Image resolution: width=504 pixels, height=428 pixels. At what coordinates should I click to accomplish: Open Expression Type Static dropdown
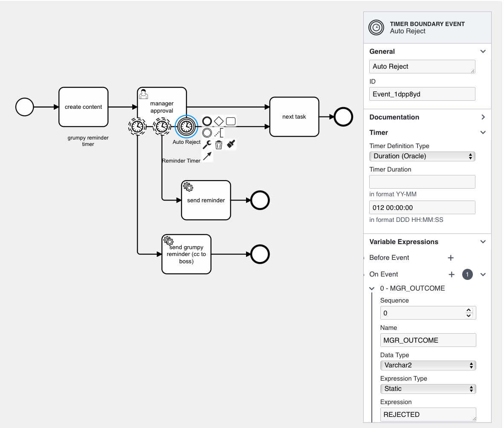(x=428, y=389)
